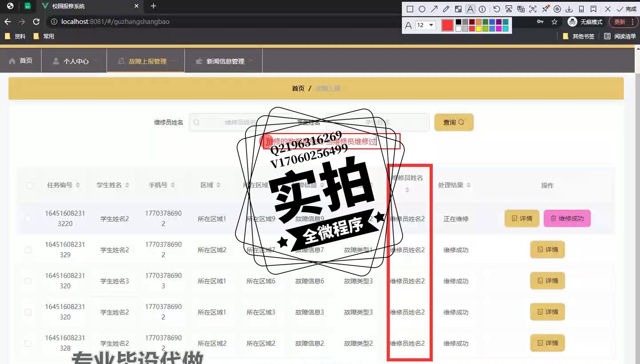Undo the last annotation
The width and height of the screenshot is (640, 364).
click(x=497, y=9)
